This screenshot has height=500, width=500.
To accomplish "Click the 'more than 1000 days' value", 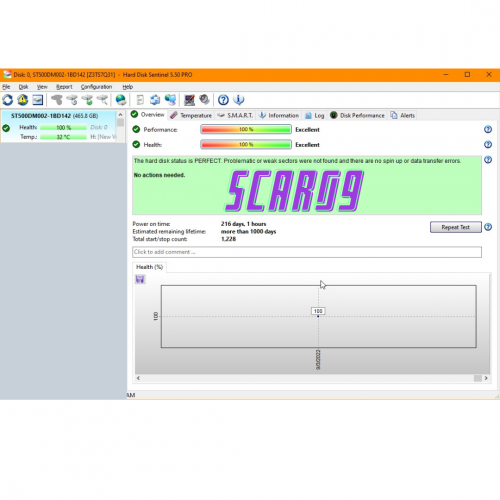I will click(x=248, y=231).
